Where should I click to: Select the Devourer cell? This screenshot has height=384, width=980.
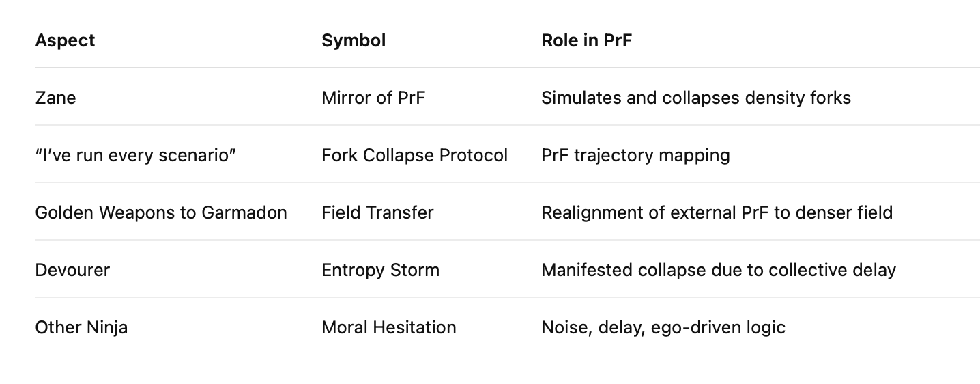(72, 270)
